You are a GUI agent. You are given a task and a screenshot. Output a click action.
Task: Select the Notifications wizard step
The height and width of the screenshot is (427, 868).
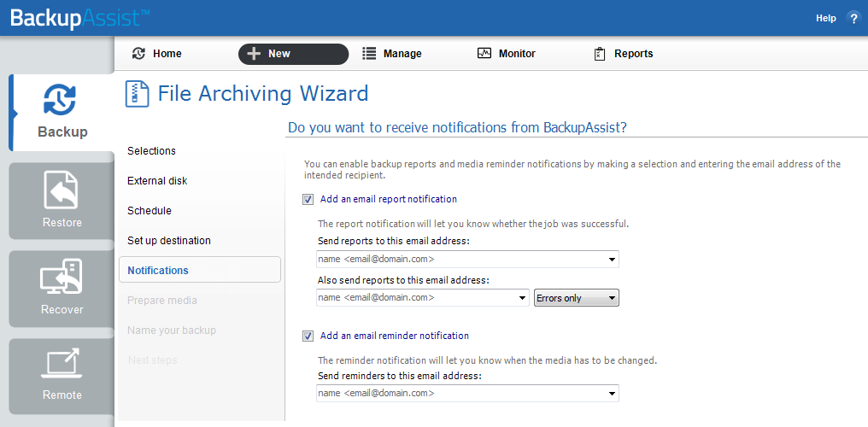pyautogui.click(x=200, y=270)
